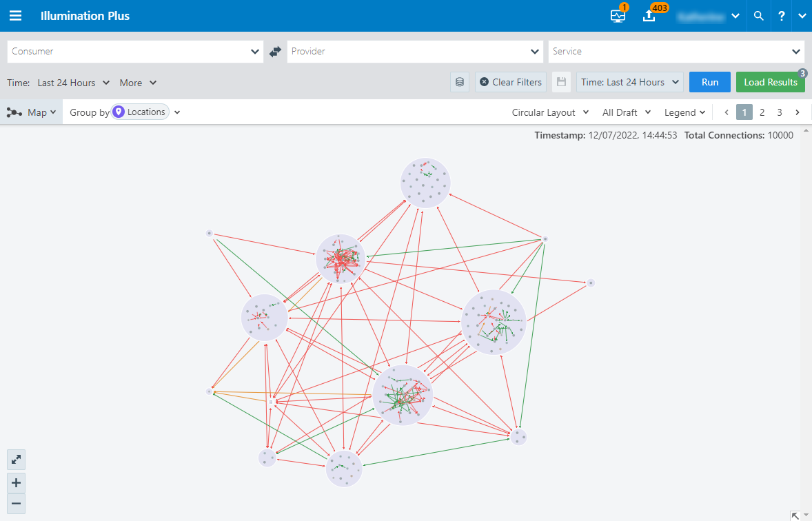Screen dimensions: 812x521
Task: Click the activity monitor icon with notification badge
Action: pyautogui.click(x=616, y=15)
